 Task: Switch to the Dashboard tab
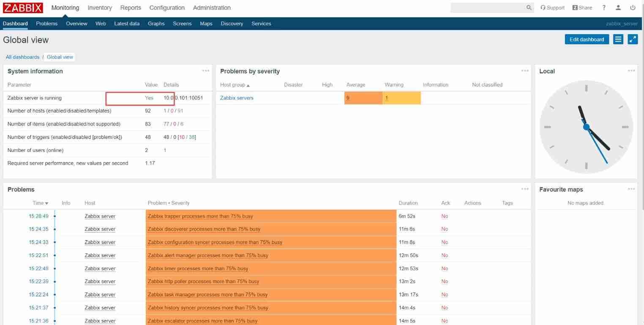point(15,24)
